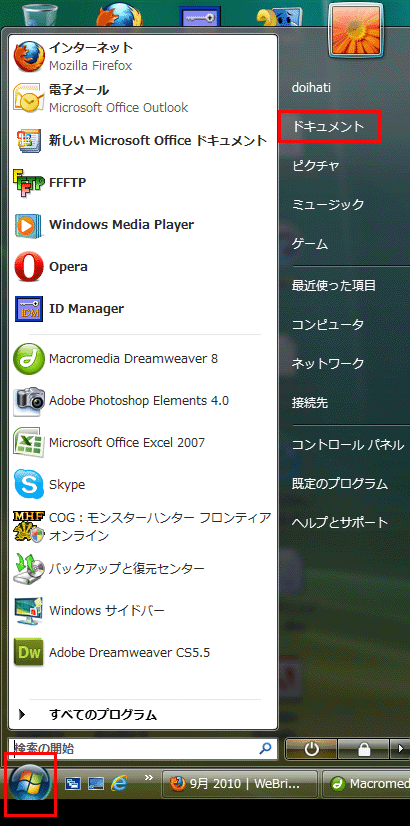Click the Windows Start orb
This screenshot has height=826, width=410.
click(30, 782)
